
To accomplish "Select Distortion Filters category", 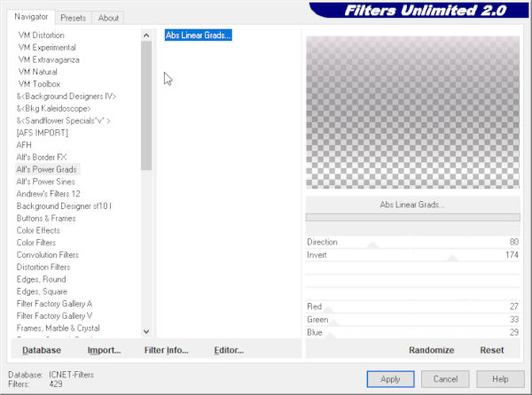I will 43,267.
